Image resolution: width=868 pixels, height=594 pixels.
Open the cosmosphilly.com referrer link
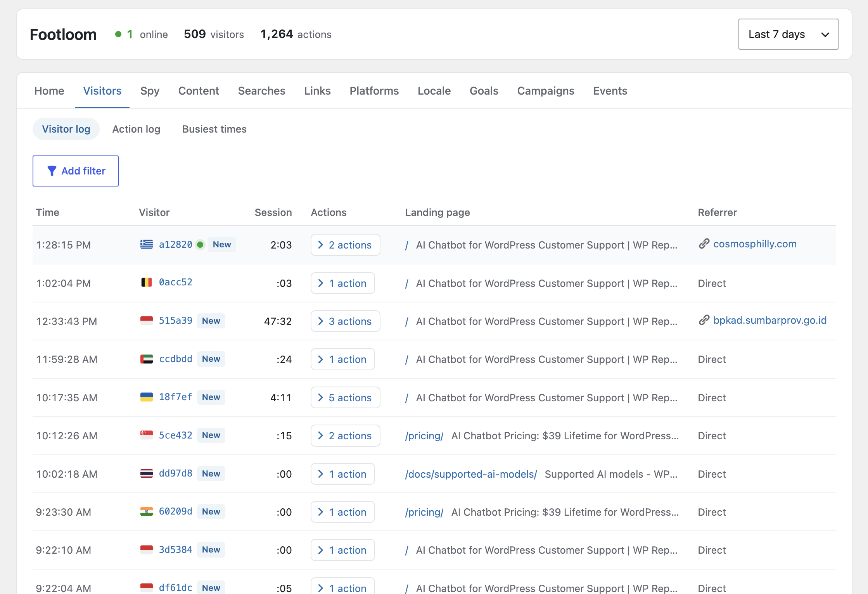pos(755,244)
